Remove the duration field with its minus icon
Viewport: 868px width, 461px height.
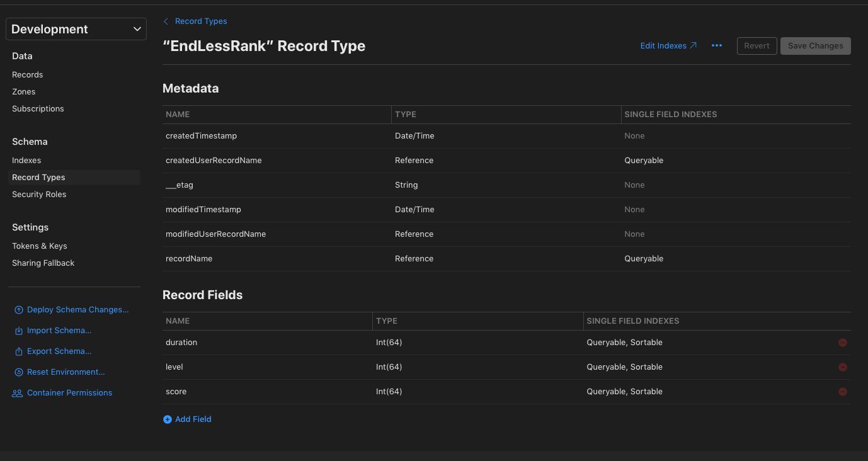[843, 343]
